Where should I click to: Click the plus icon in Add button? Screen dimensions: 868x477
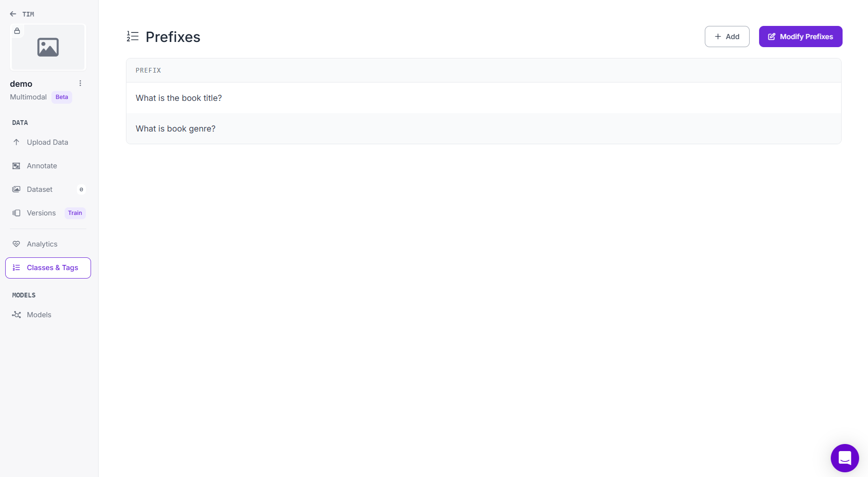tap(718, 36)
